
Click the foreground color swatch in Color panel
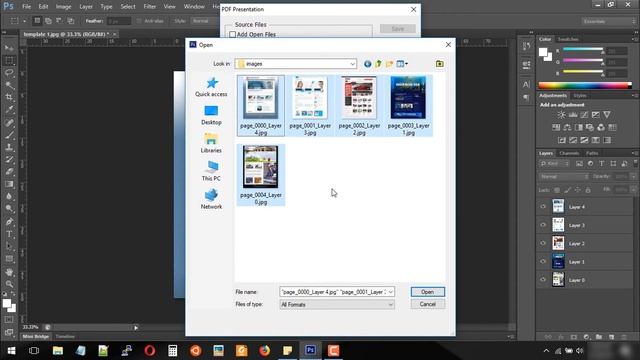543,52
